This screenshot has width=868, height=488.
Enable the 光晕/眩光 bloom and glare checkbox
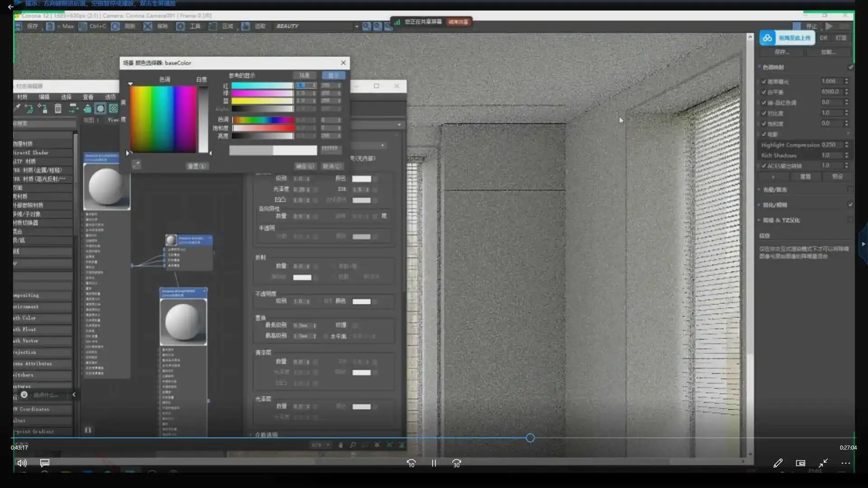(850, 190)
